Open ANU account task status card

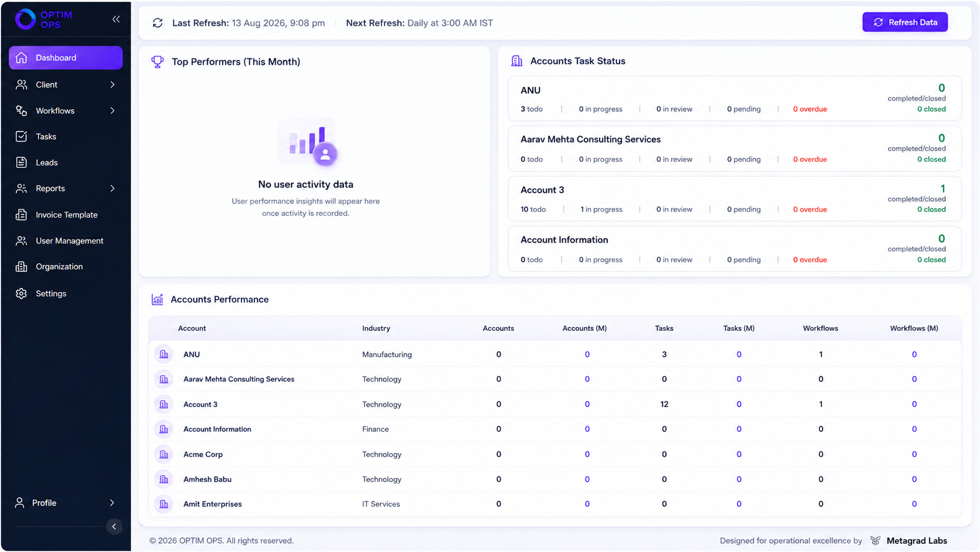pyautogui.click(x=734, y=99)
